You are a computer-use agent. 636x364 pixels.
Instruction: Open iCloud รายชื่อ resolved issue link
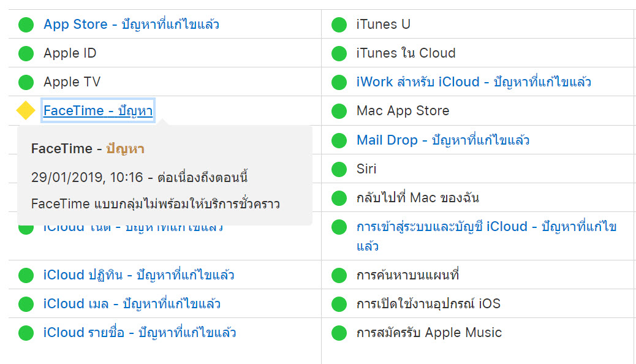[140, 333]
